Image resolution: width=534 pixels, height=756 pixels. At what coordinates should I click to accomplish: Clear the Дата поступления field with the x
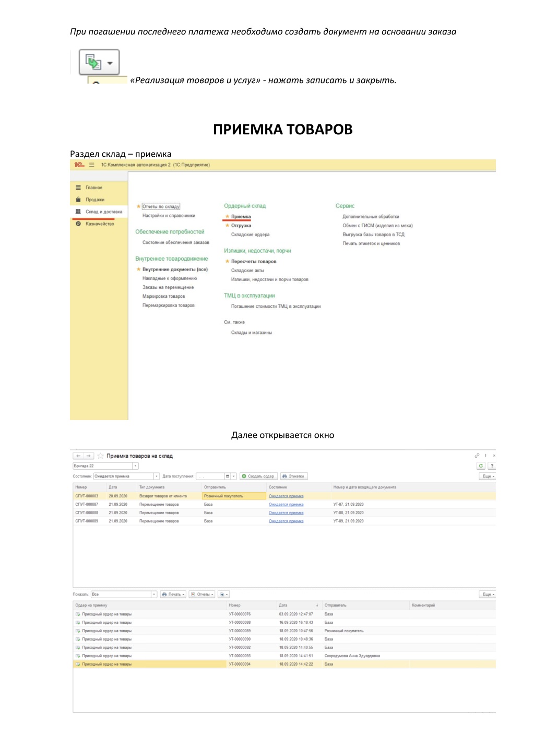point(233,476)
